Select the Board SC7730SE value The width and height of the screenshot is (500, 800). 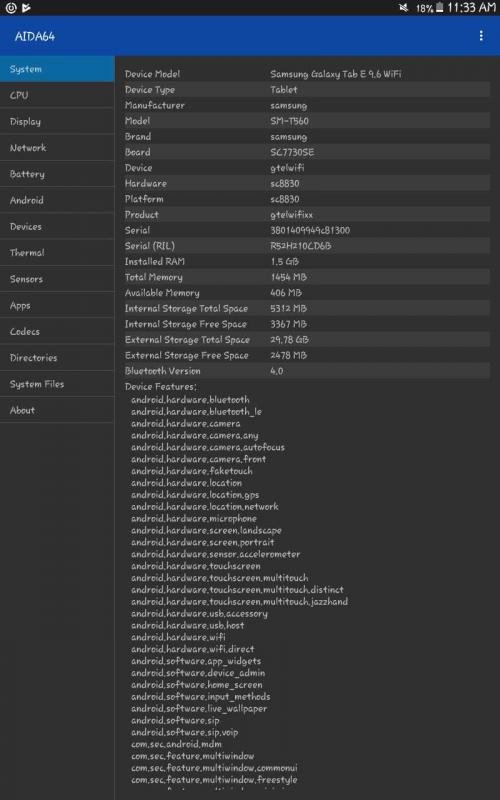pyautogui.click(x=292, y=152)
